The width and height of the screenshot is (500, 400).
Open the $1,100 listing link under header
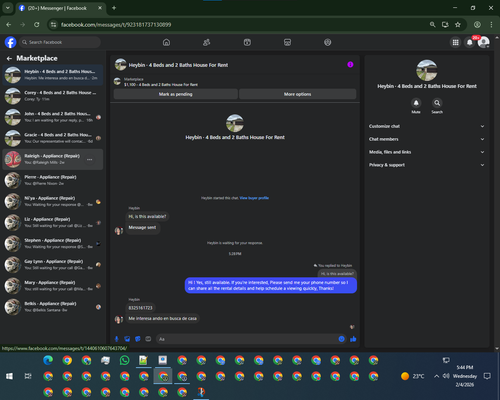(x=161, y=85)
